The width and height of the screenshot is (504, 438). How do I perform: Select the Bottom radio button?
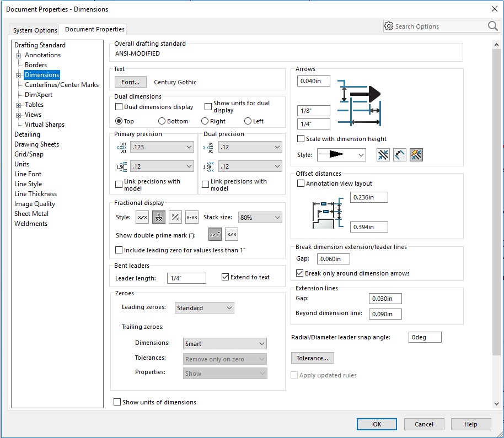(162, 121)
